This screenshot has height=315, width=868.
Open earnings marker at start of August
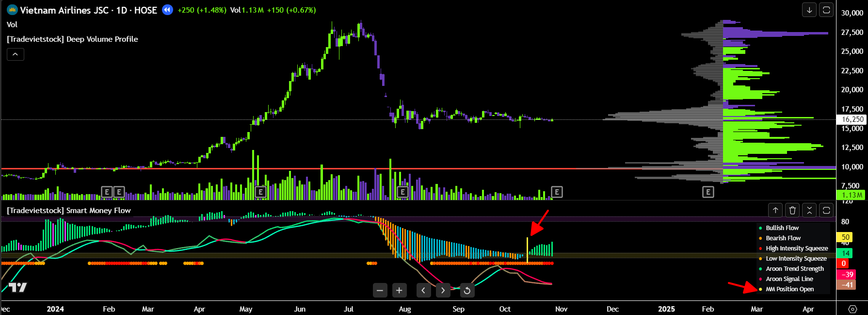[402, 192]
